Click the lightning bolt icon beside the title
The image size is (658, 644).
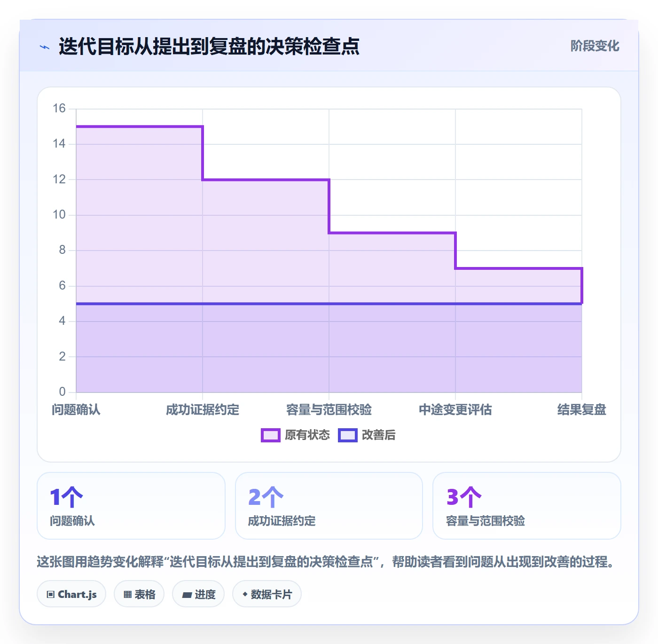[45, 47]
